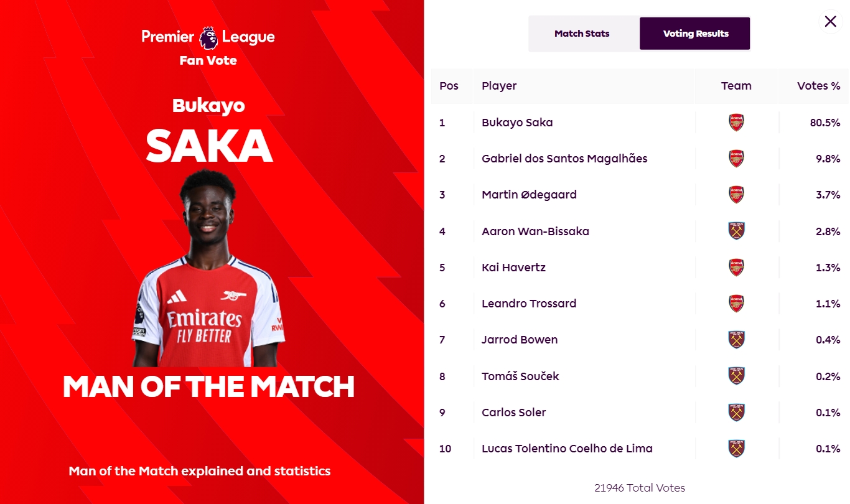This screenshot has height=504, width=850.
Task: Click Arsenal crest in Kai Havertz row
Action: [x=736, y=268]
